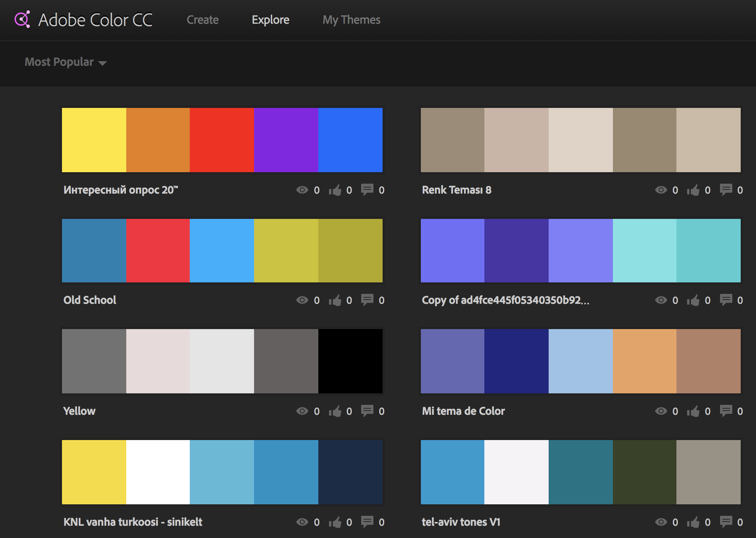756x538 pixels.
Task: Click comment icon for Renk Teması 8
Action: (x=726, y=190)
